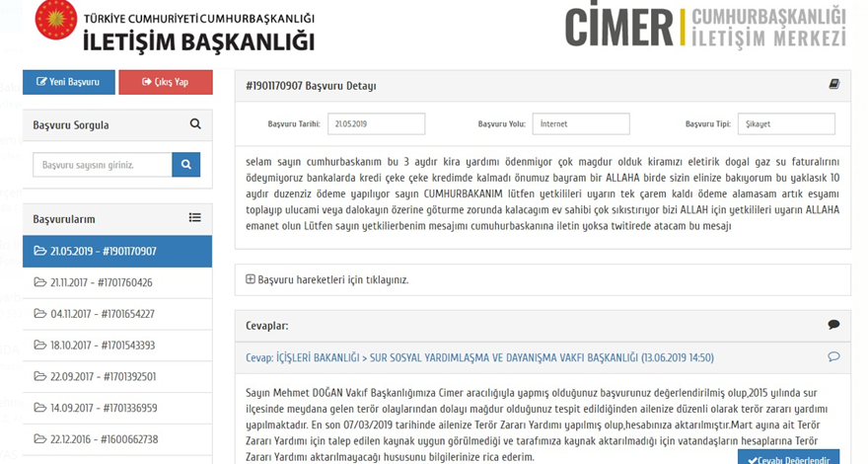Click the Başvuru Tarihi label
This screenshot has width=868, height=464.
[x=294, y=124]
